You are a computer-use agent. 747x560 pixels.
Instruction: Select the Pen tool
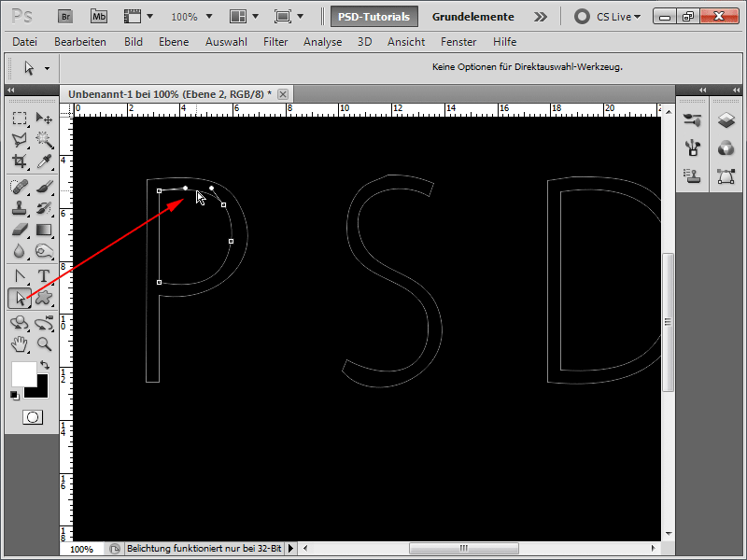tap(20, 276)
